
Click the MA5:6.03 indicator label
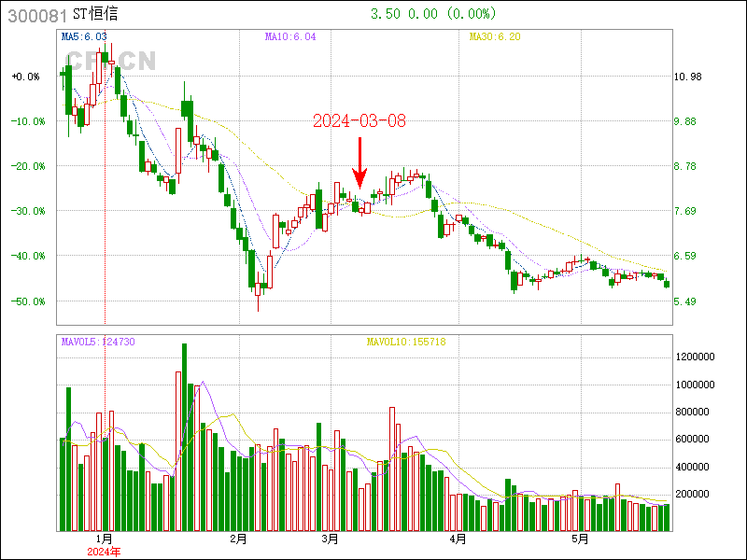(82, 37)
